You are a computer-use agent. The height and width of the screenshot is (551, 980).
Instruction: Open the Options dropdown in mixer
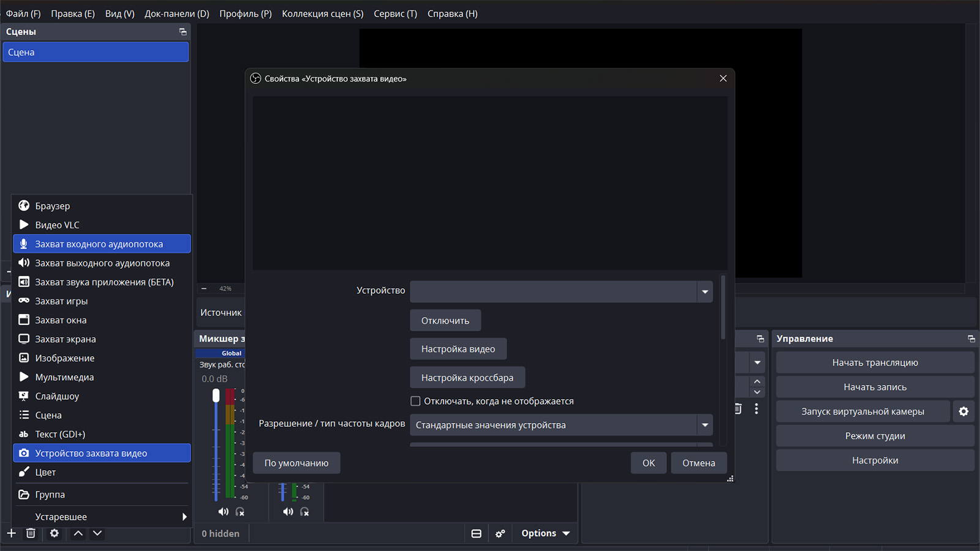545,533
